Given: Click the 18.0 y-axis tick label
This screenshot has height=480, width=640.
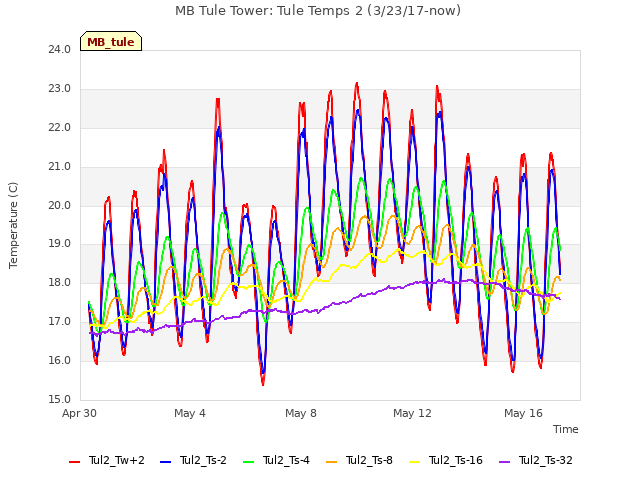Looking at the screenshot, I should tap(60, 282).
